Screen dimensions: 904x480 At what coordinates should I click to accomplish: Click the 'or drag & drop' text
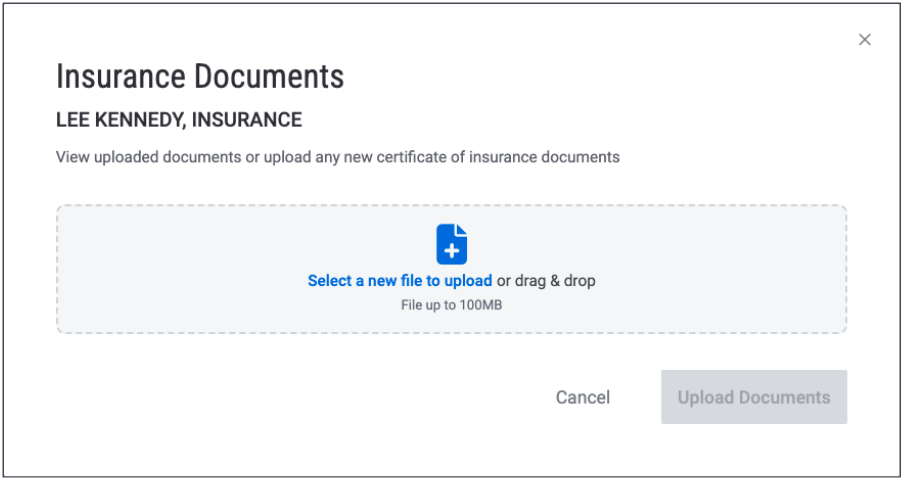tap(546, 281)
